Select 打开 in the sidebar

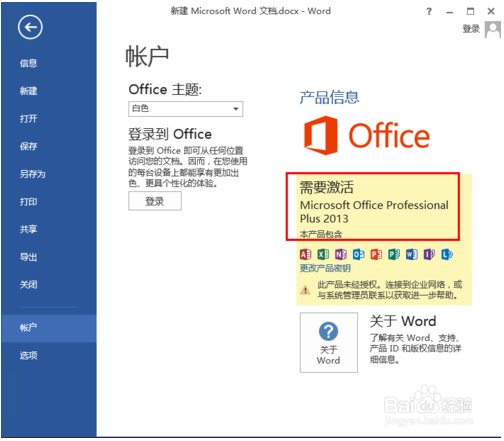pyautogui.click(x=28, y=118)
